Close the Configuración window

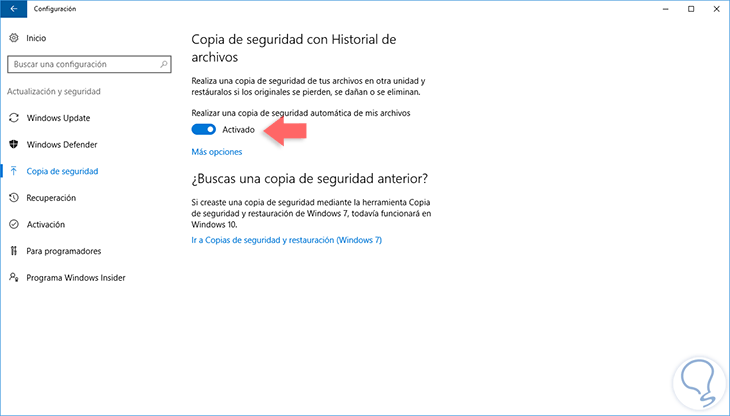click(716, 9)
